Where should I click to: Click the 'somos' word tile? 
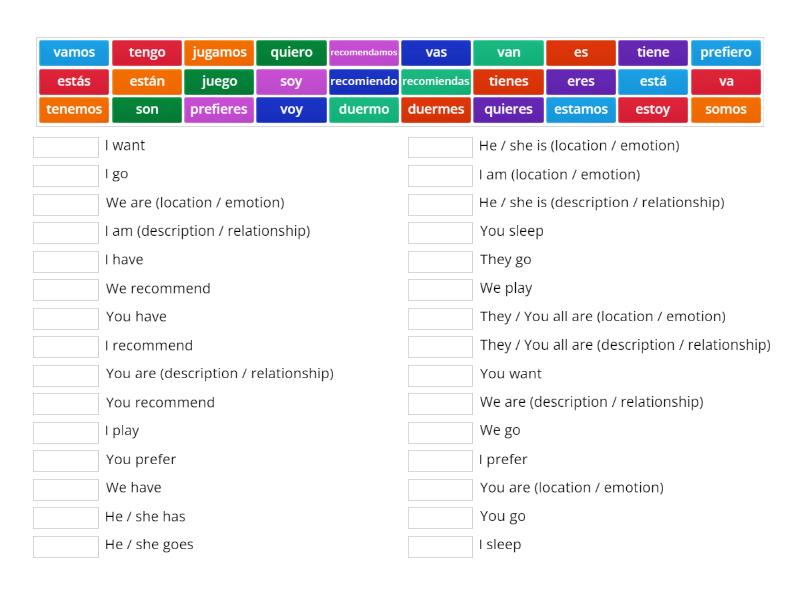point(725,110)
